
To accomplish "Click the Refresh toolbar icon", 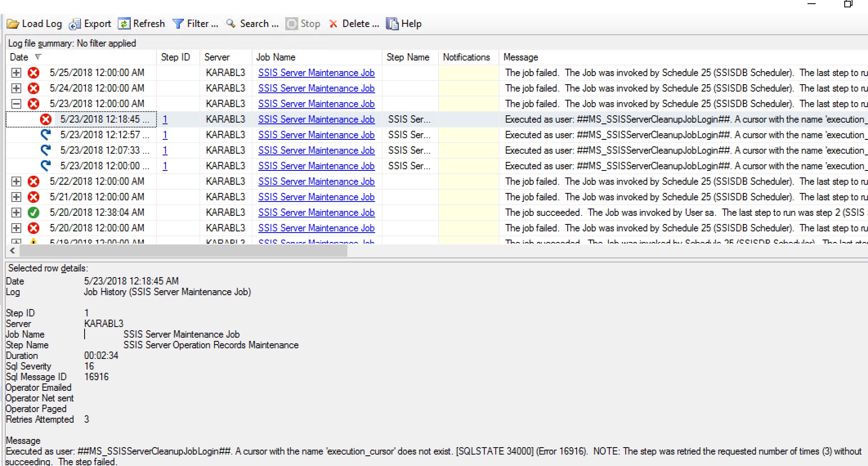I will pyautogui.click(x=124, y=24).
